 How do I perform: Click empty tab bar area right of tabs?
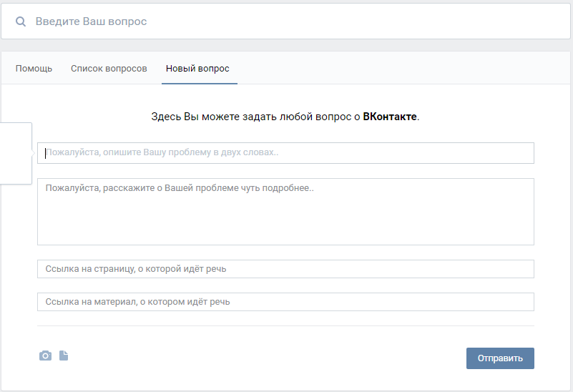[401, 69]
